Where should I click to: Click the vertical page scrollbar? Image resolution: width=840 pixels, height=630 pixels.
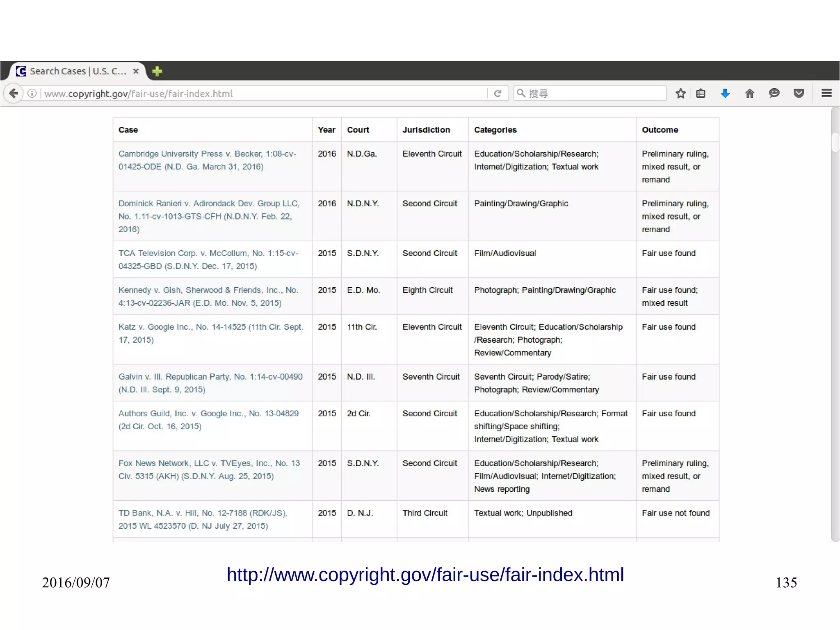click(835, 142)
